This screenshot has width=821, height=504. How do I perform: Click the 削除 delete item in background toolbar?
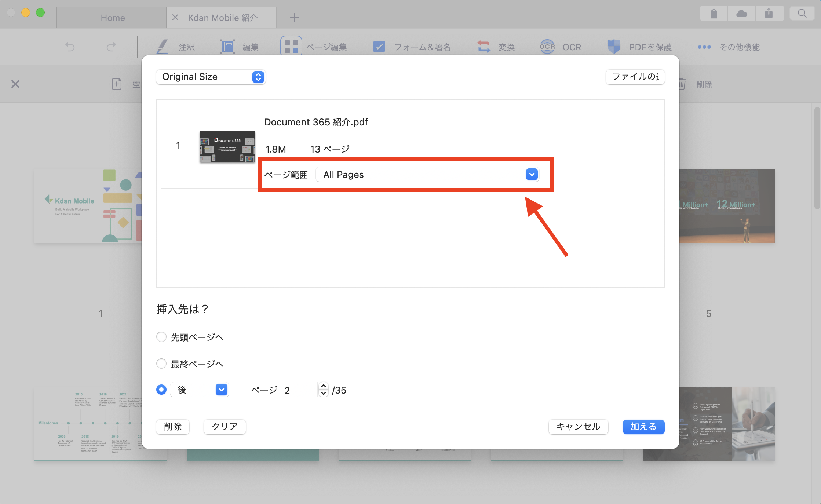click(x=696, y=84)
